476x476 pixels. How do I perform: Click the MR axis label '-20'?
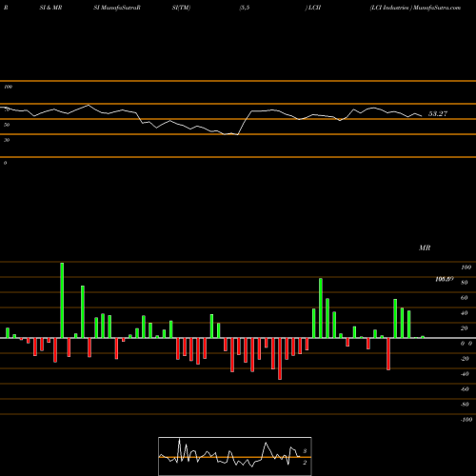click(465, 359)
